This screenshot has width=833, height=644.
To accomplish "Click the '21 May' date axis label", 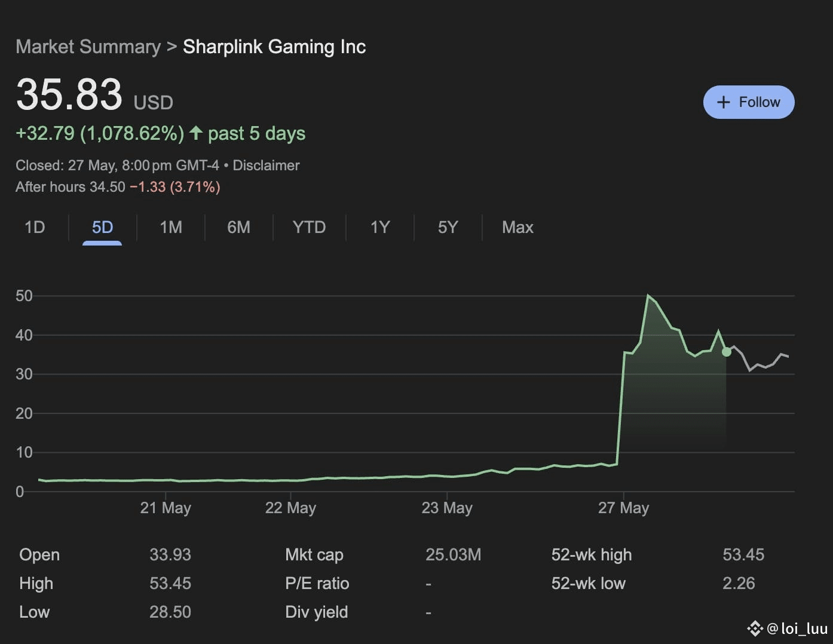I will pyautogui.click(x=166, y=508).
